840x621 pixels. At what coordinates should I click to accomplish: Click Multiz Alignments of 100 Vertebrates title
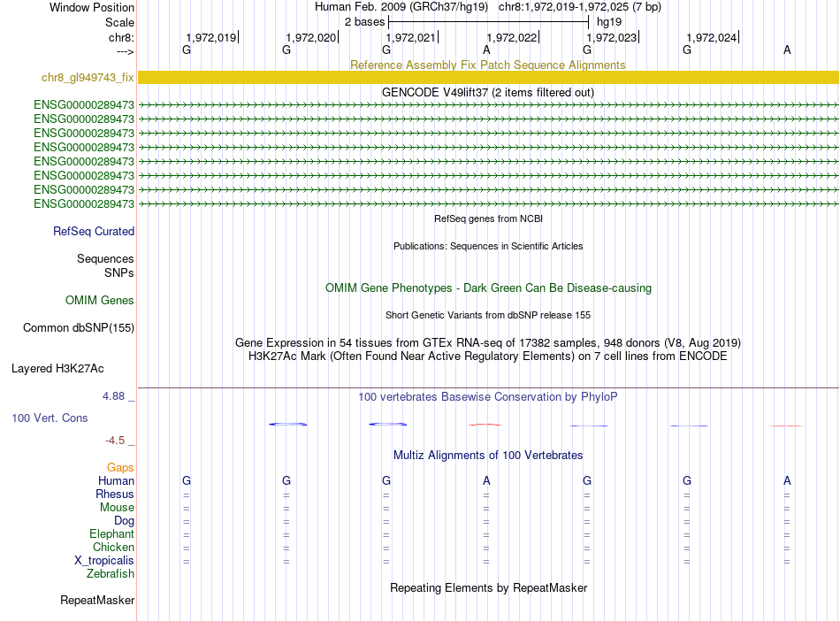pyautogui.click(x=488, y=456)
